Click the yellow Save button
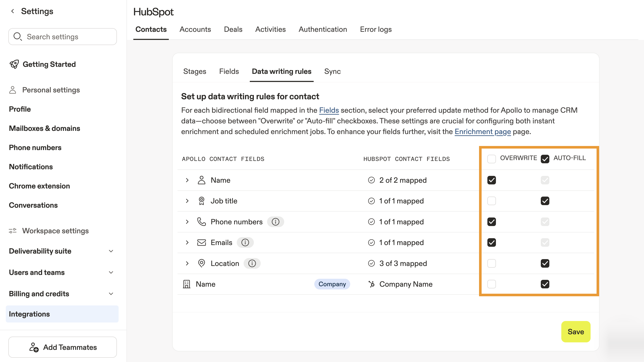Image resolution: width=644 pixels, height=362 pixels. pos(575,331)
